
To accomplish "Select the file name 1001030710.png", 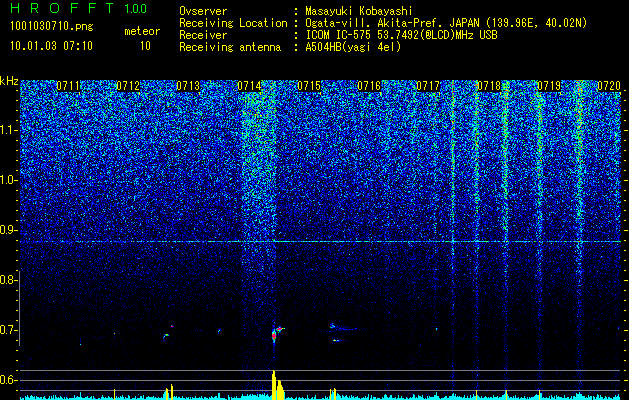I will (x=52, y=27).
